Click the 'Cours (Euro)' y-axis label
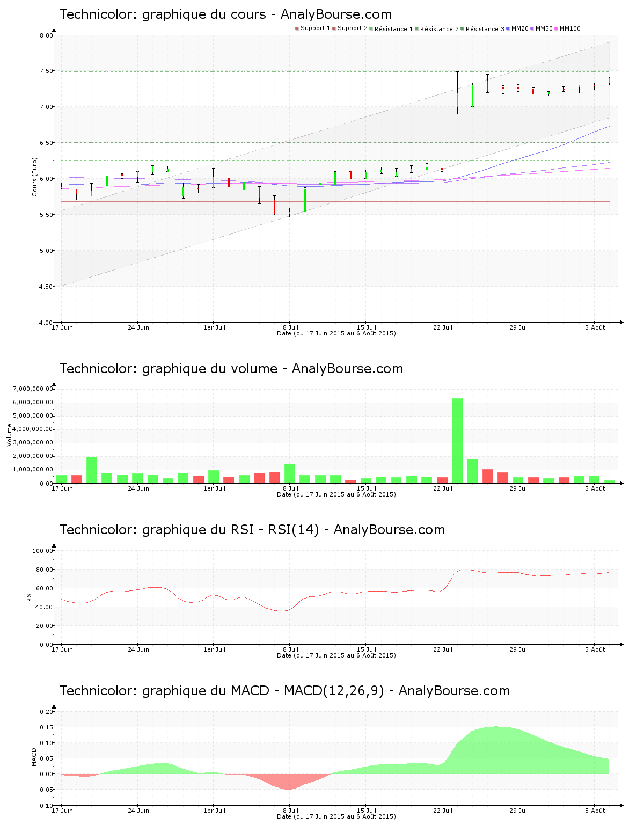 [x=34, y=177]
